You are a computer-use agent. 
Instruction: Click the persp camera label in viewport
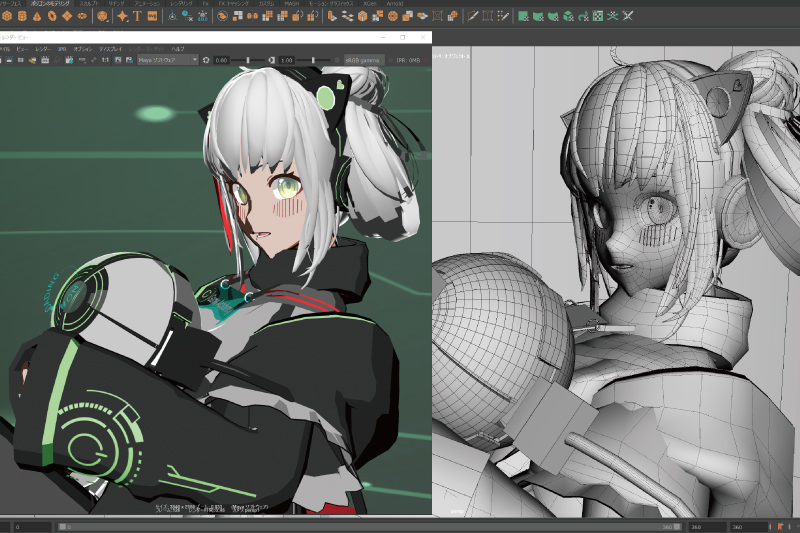[x=457, y=511]
